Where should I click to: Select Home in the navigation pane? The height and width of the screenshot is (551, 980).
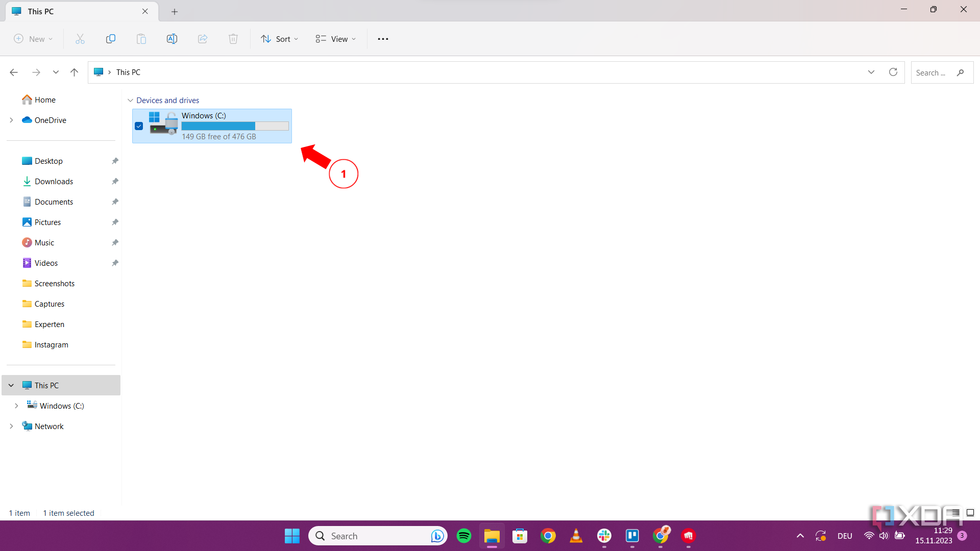point(45,99)
